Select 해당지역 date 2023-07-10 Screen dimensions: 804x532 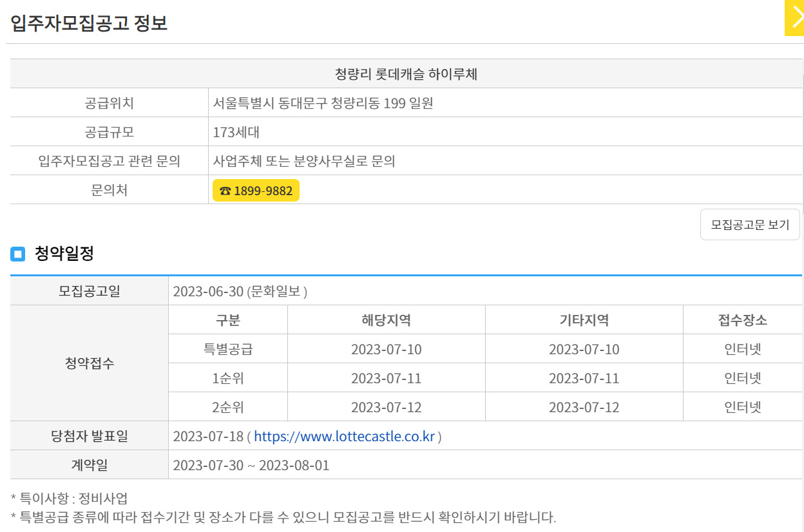(x=387, y=349)
